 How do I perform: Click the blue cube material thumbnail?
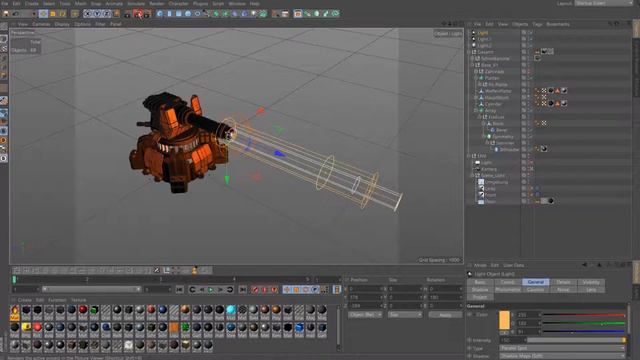click(299, 329)
